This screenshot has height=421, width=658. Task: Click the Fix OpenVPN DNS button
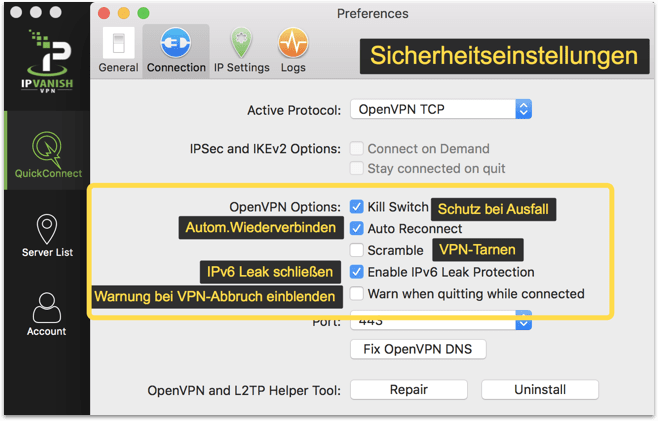pos(417,349)
